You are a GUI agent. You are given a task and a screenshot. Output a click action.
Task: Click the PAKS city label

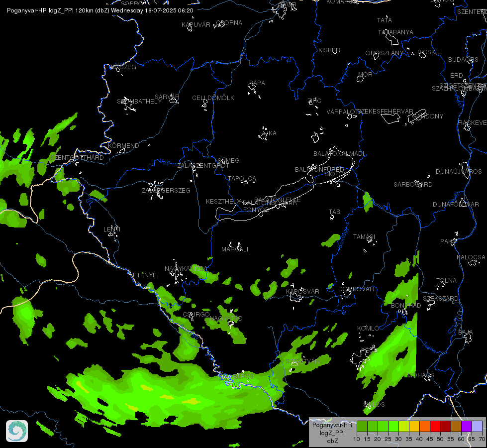(448, 241)
